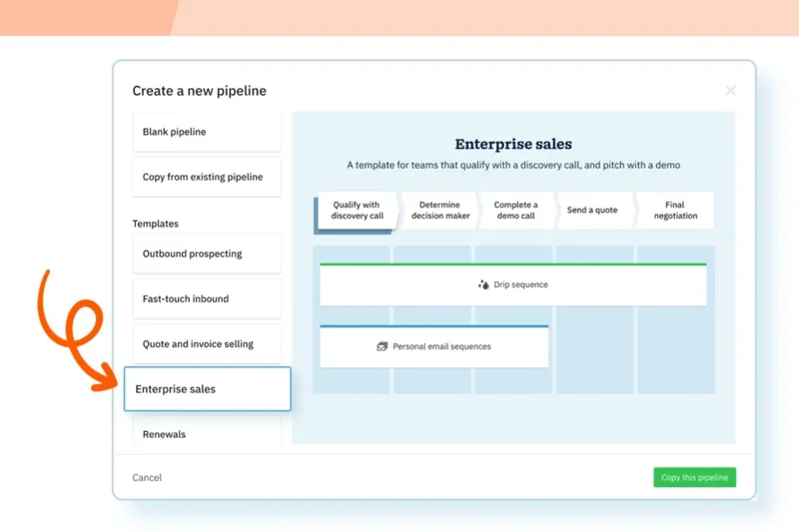Click the Qualify with discovery call stage
The height and width of the screenshot is (532, 799).
pos(357,211)
